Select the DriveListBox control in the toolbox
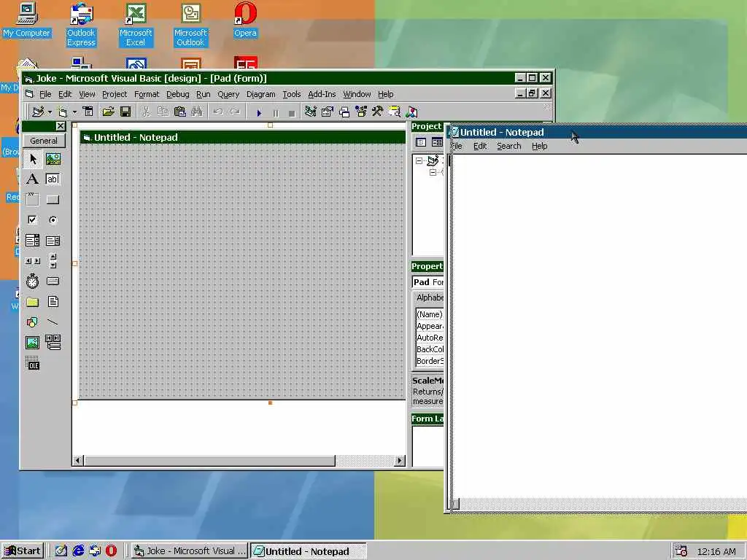 (x=53, y=281)
